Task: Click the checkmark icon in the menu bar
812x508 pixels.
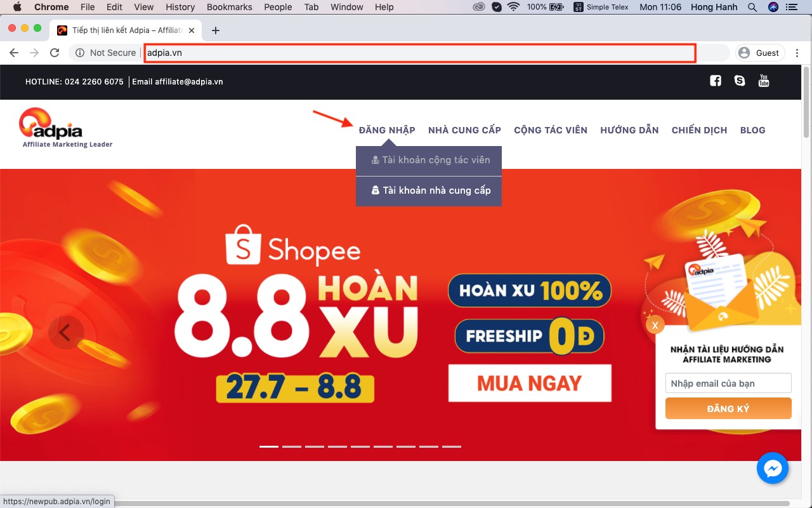Action: [x=497, y=7]
